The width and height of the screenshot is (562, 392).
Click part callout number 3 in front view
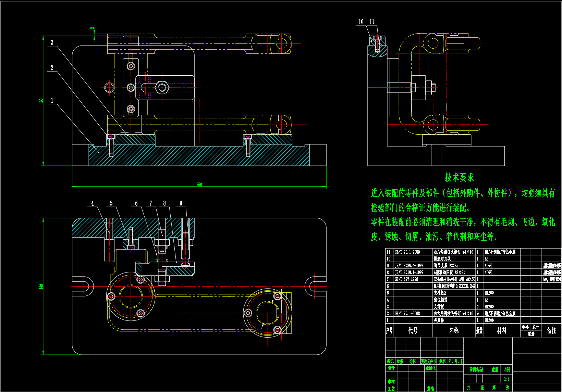(52, 42)
